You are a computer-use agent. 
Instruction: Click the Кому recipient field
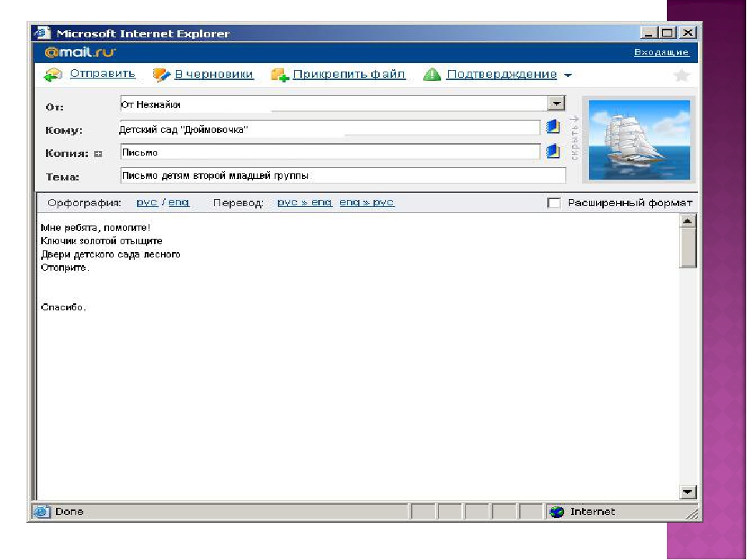(329, 128)
